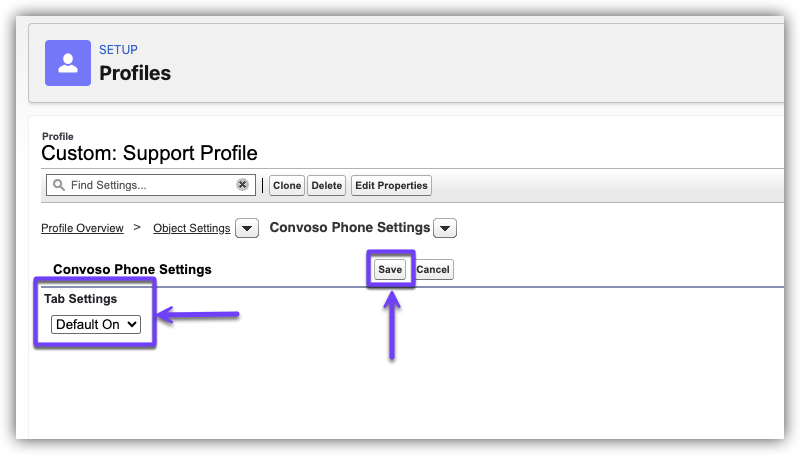Select the Custom: Support Profile title
Screen dimensions: 800x455
click(149, 153)
